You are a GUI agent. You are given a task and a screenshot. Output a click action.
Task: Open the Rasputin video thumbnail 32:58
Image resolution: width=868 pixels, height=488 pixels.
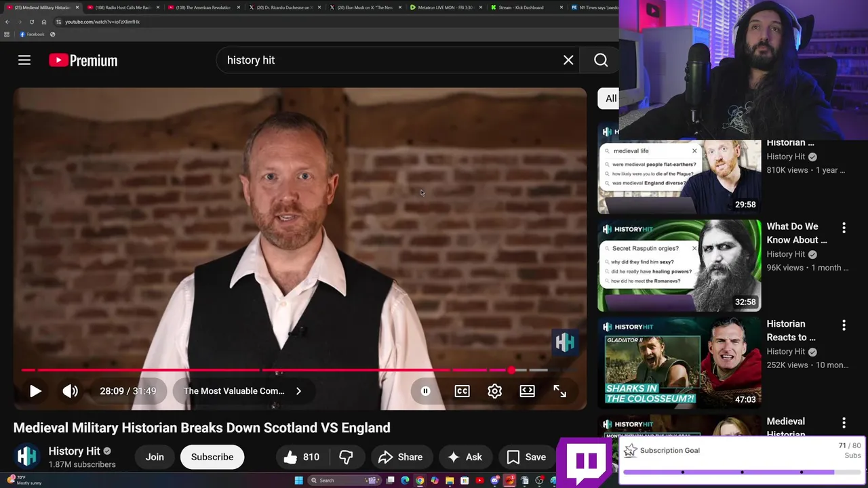pyautogui.click(x=679, y=266)
